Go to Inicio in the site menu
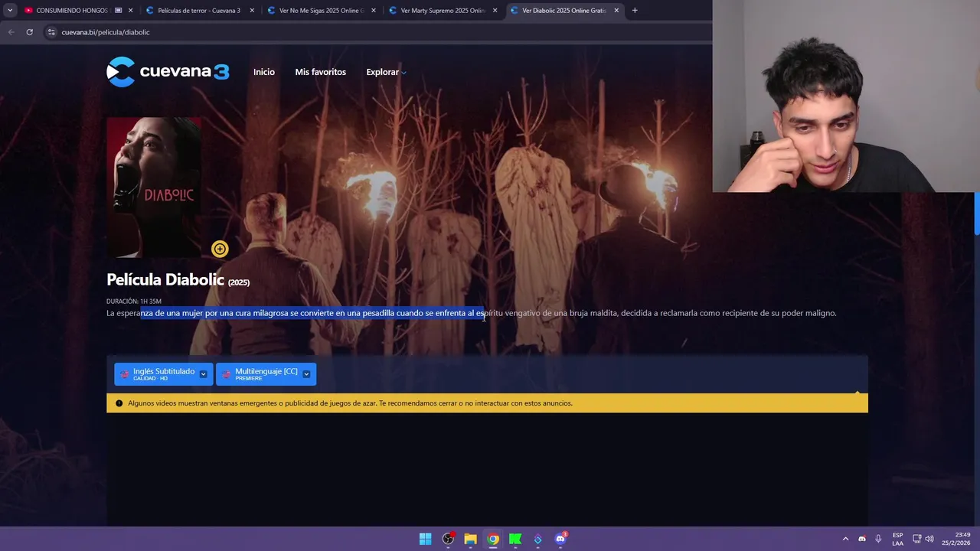Screen dimensions: 980x551 click(x=264, y=72)
